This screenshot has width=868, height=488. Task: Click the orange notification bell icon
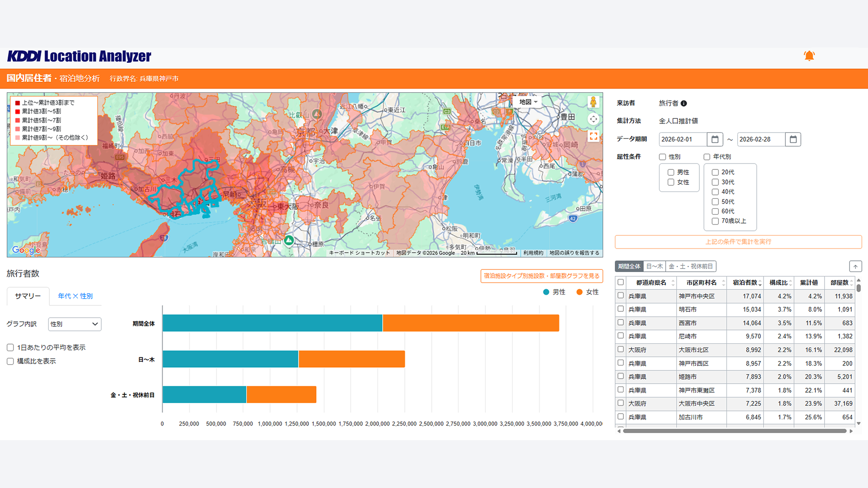[809, 56]
